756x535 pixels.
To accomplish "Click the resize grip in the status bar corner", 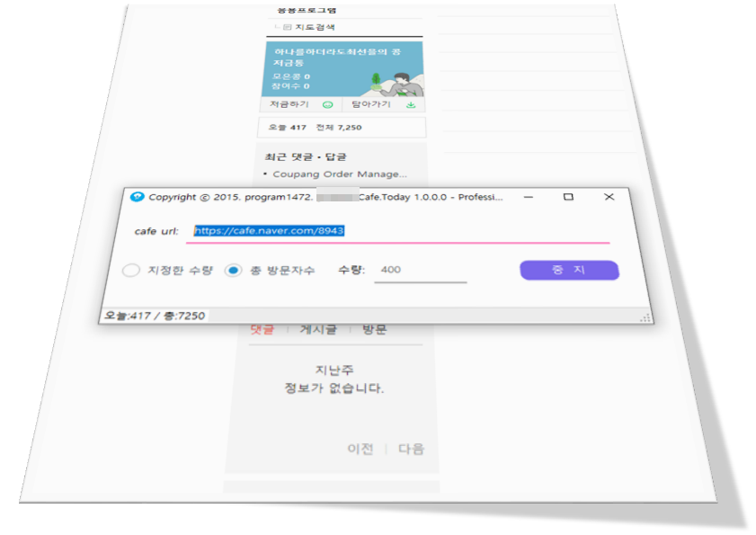I will coord(644,317).
